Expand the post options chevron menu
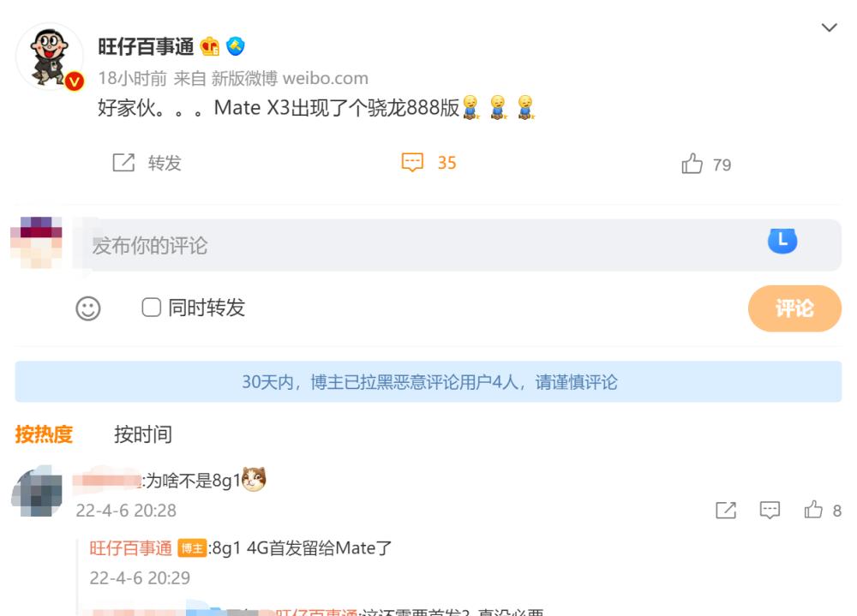The image size is (857, 616). coord(829,27)
